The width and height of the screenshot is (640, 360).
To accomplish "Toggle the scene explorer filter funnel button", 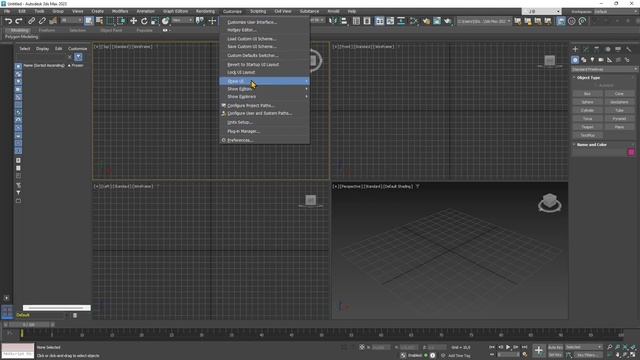I will 78,57.
